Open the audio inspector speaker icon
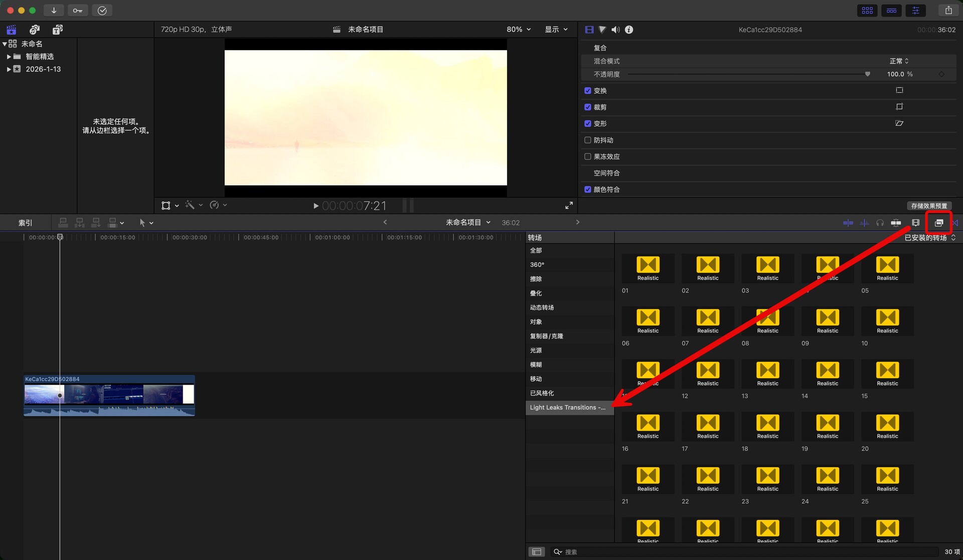 pyautogui.click(x=615, y=30)
